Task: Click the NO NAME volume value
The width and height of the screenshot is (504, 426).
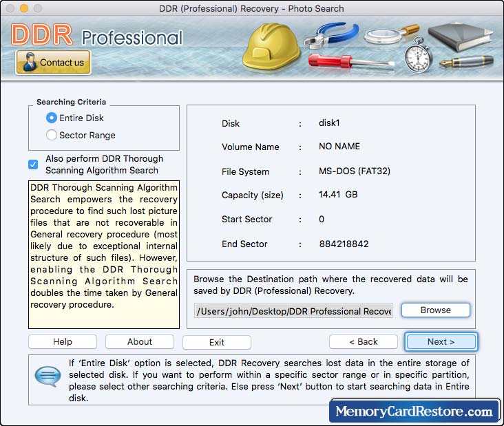Action: coord(339,147)
